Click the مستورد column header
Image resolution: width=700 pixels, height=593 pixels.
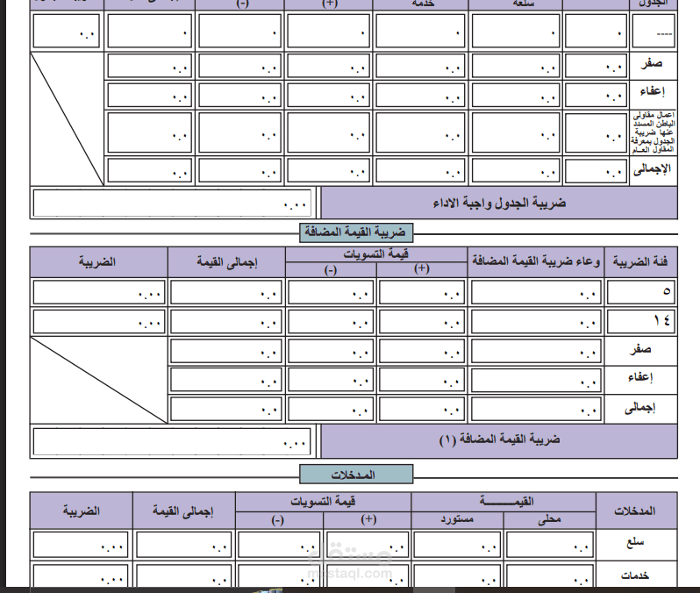457,520
